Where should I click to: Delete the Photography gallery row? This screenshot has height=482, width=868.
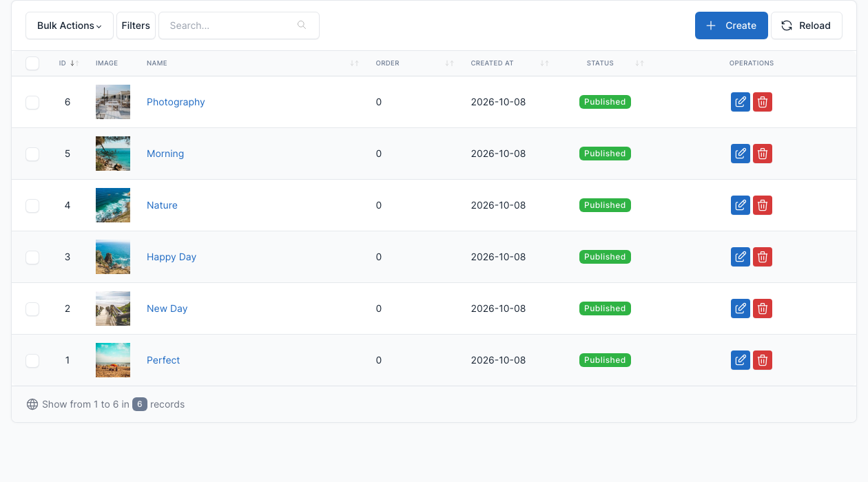[x=763, y=102]
